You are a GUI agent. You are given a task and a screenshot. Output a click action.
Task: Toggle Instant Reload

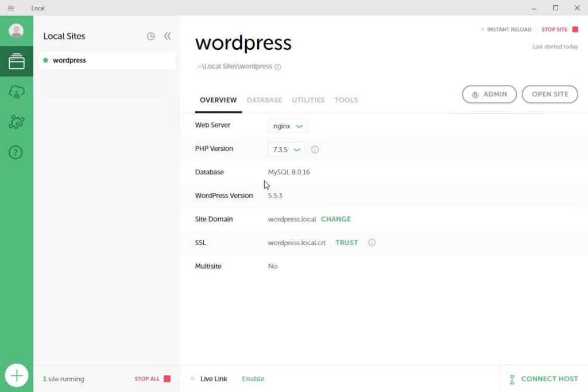pos(506,29)
